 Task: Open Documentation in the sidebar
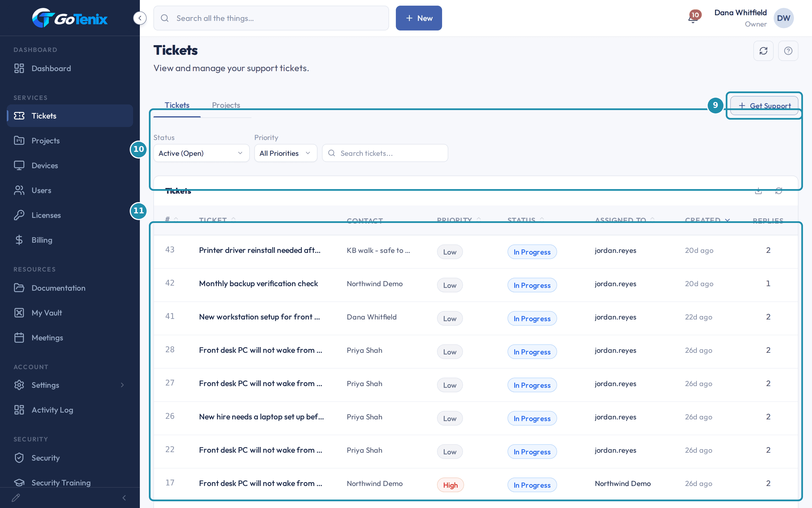tap(70, 288)
